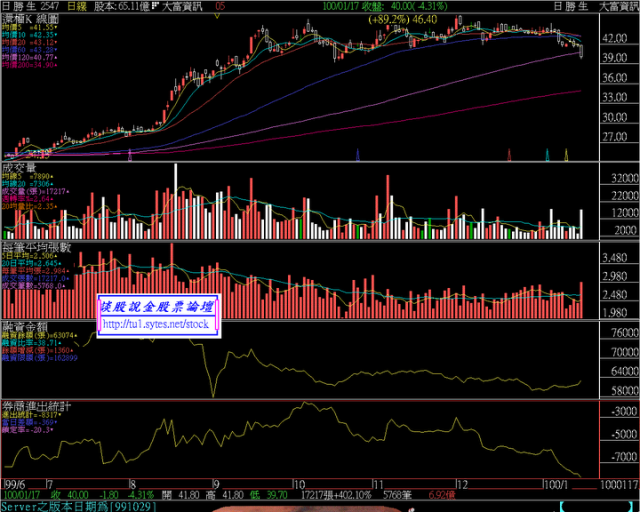This screenshot has height=512, width=640.
Task: Click the yellow event marker after 100/1
Action: [x=566, y=155]
